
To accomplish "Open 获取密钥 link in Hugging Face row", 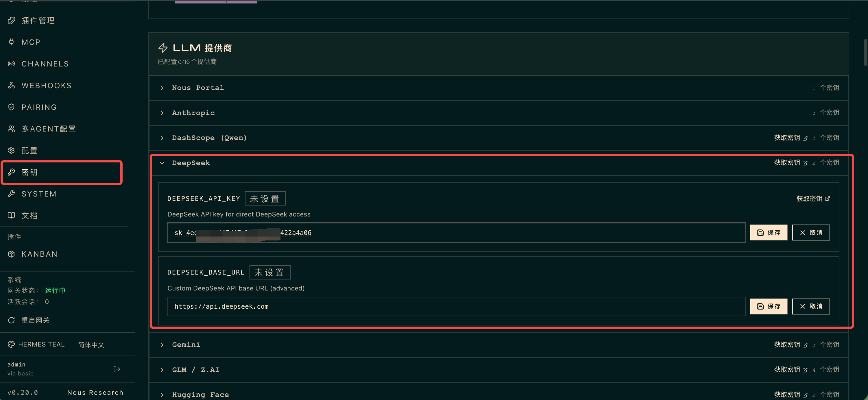I will click(791, 394).
